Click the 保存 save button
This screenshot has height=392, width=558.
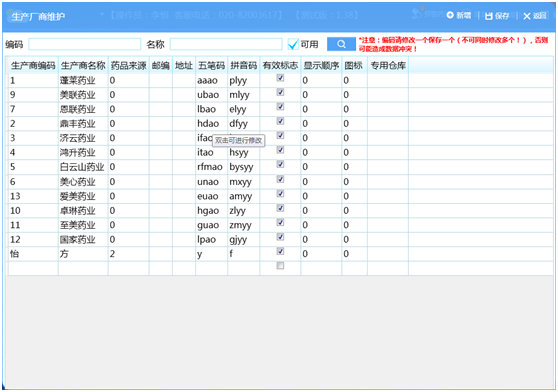tap(497, 16)
